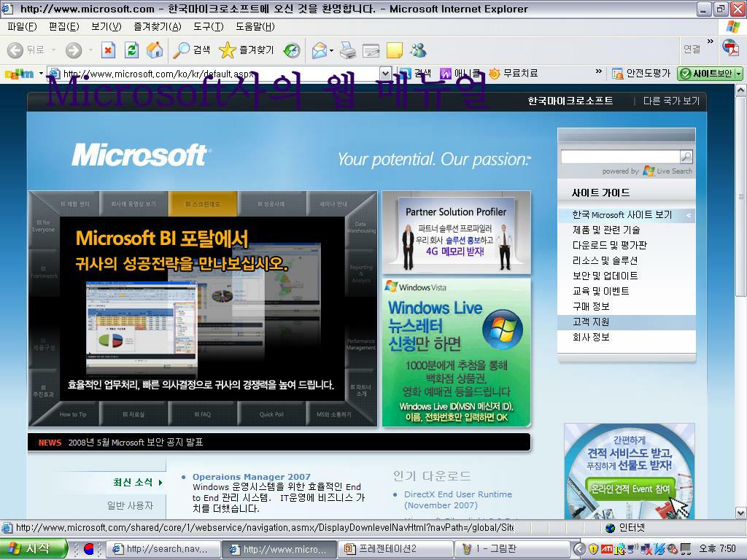This screenshot has height=560, width=747.
Task: Open the 검색 search pane in the toolbar
Action: (x=192, y=50)
